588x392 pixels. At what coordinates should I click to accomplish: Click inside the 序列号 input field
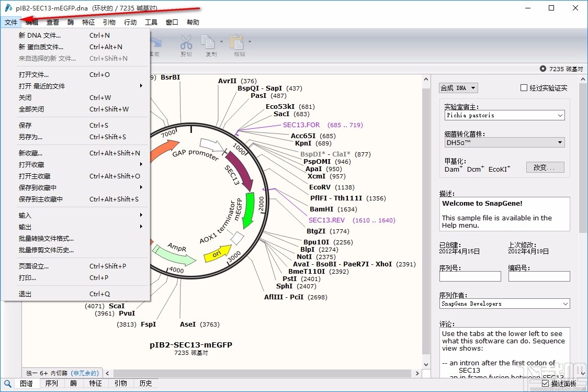click(x=469, y=276)
